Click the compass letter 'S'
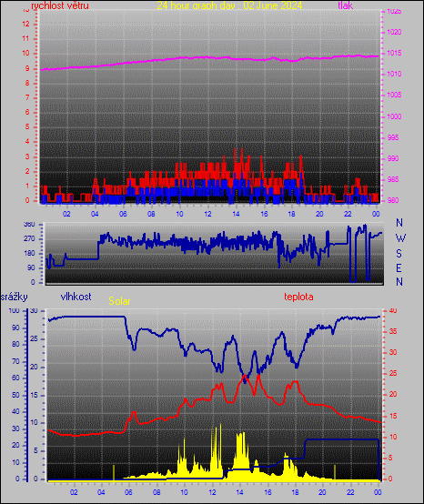The image size is (424, 504). click(399, 254)
